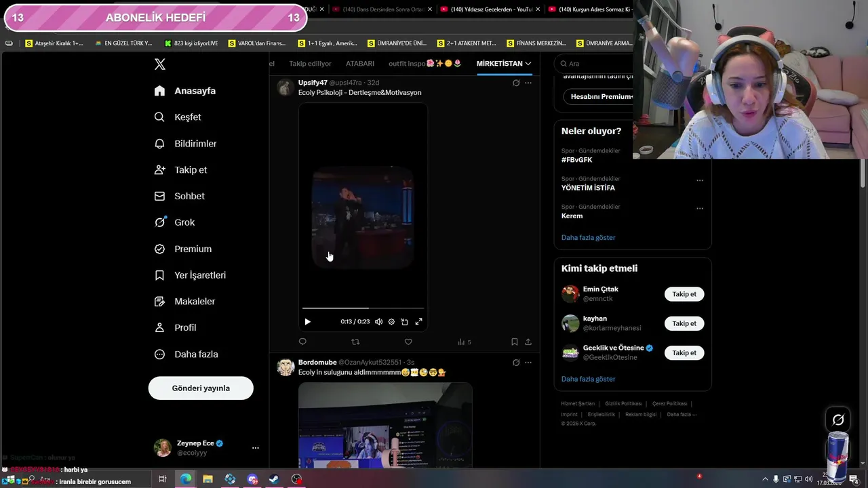Open File Explorer on taskbar

pyautogui.click(x=208, y=479)
